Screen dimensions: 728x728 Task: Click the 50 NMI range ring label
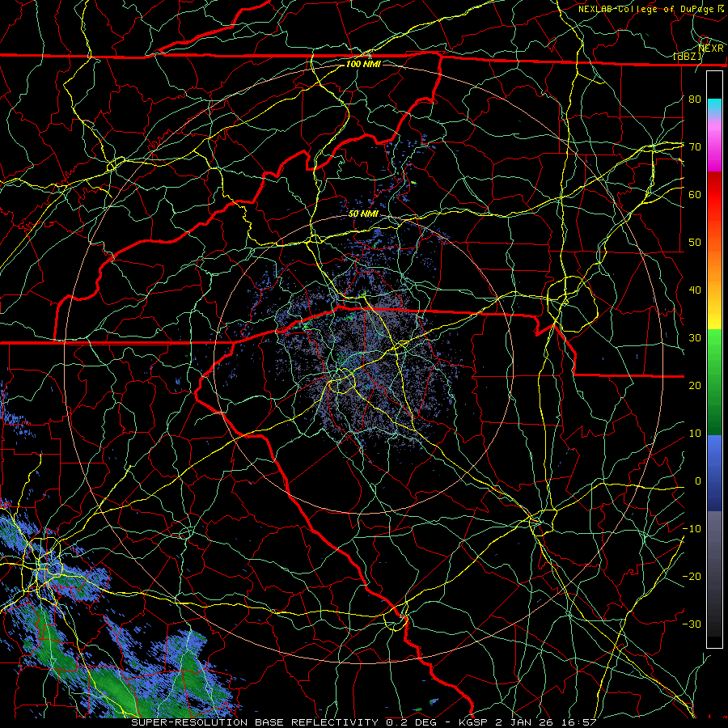pyautogui.click(x=363, y=214)
